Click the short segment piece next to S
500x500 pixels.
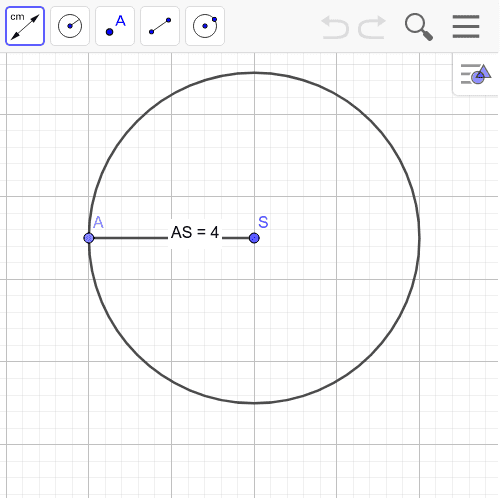click(236, 238)
